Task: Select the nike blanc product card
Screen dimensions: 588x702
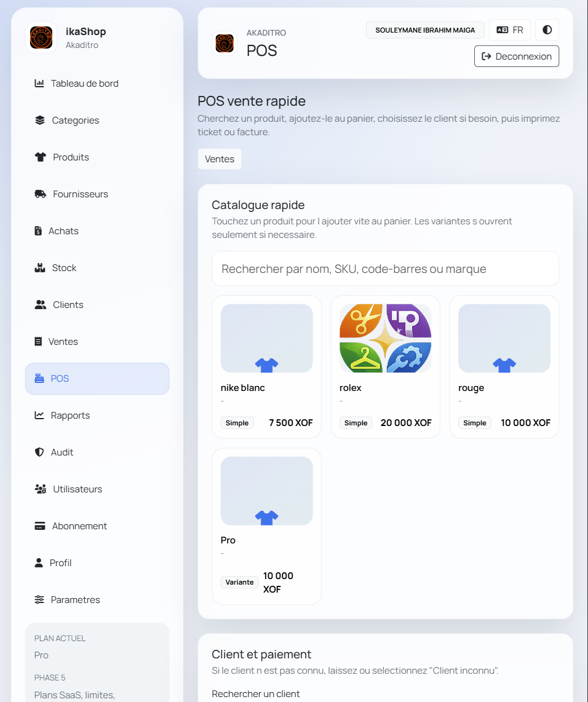Action: (266, 366)
